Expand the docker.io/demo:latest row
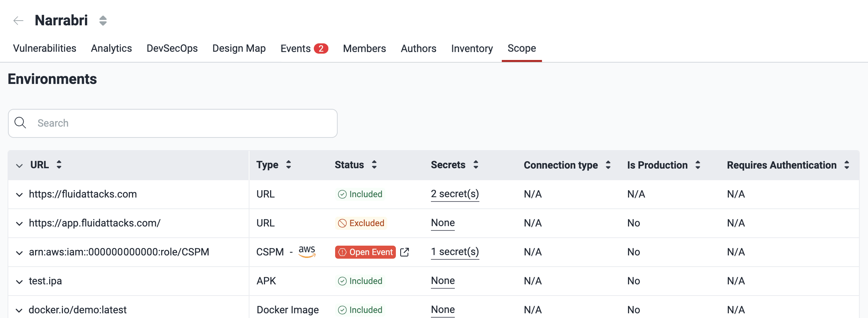The height and width of the screenshot is (318, 868). [x=19, y=310]
